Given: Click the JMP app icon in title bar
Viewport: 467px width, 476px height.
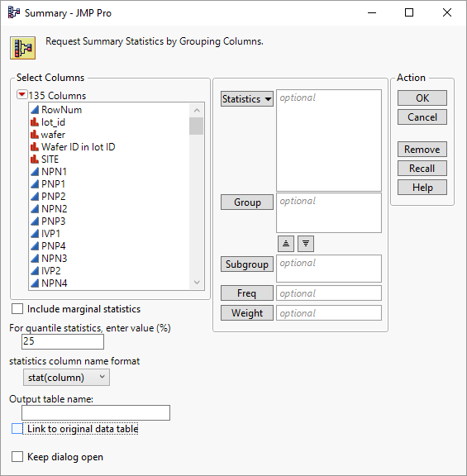Looking at the screenshot, I should 14,12.
